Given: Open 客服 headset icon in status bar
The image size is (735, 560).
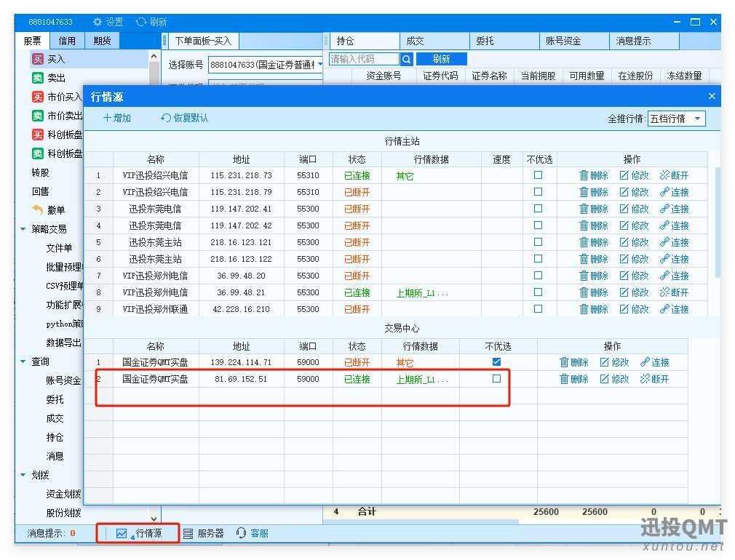Looking at the screenshot, I should coord(241,533).
